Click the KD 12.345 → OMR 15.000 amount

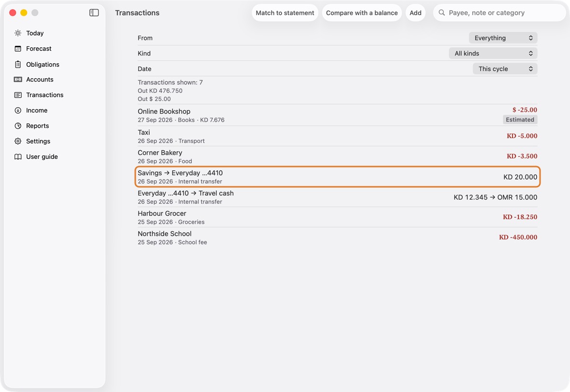(495, 197)
